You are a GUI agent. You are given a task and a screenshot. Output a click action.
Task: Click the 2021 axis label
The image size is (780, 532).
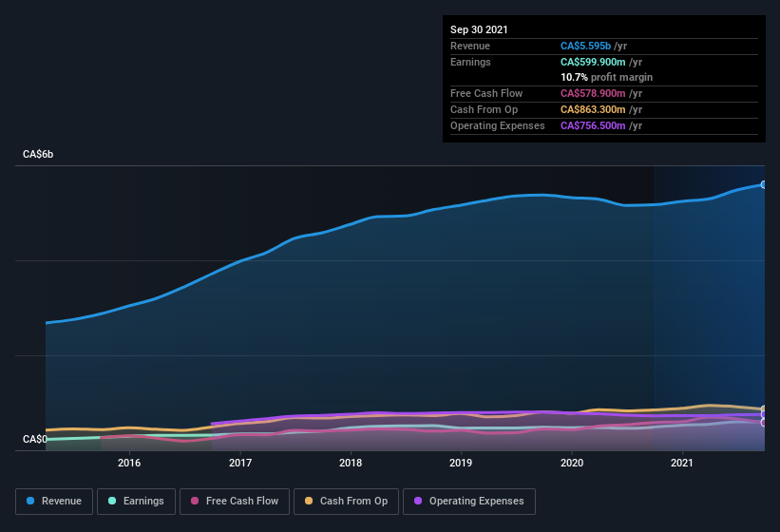click(682, 463)
